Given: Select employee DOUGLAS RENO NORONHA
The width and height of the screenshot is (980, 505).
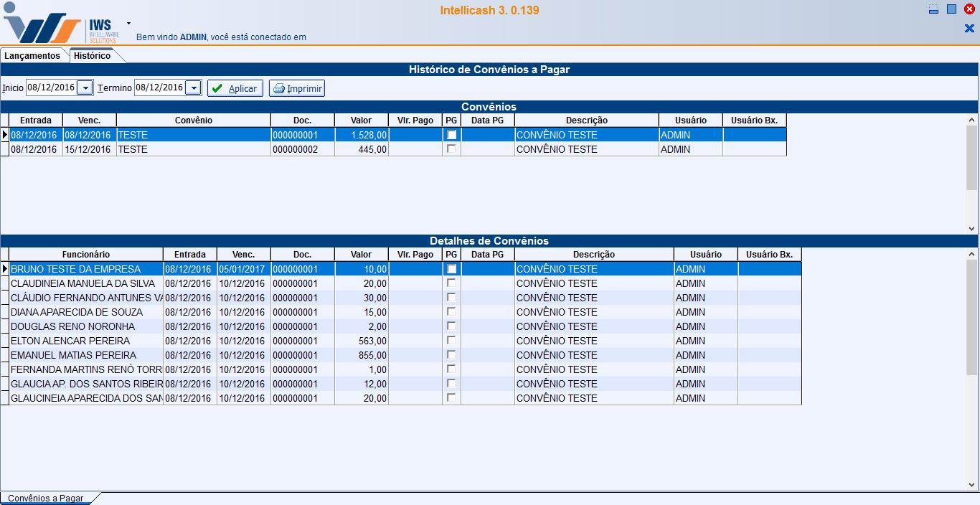Looking at the screenshot, I should coord(86,326).
